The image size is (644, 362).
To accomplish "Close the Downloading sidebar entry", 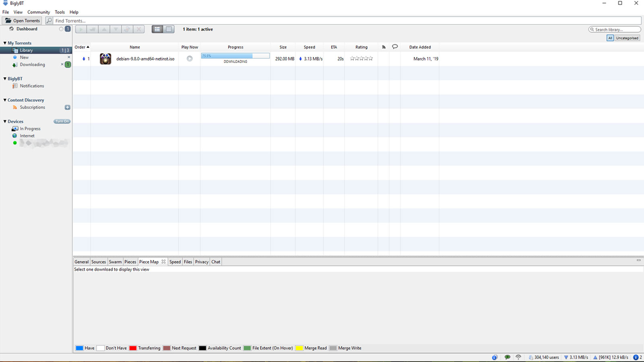I will pyautogui.click(x=62, y=64).
